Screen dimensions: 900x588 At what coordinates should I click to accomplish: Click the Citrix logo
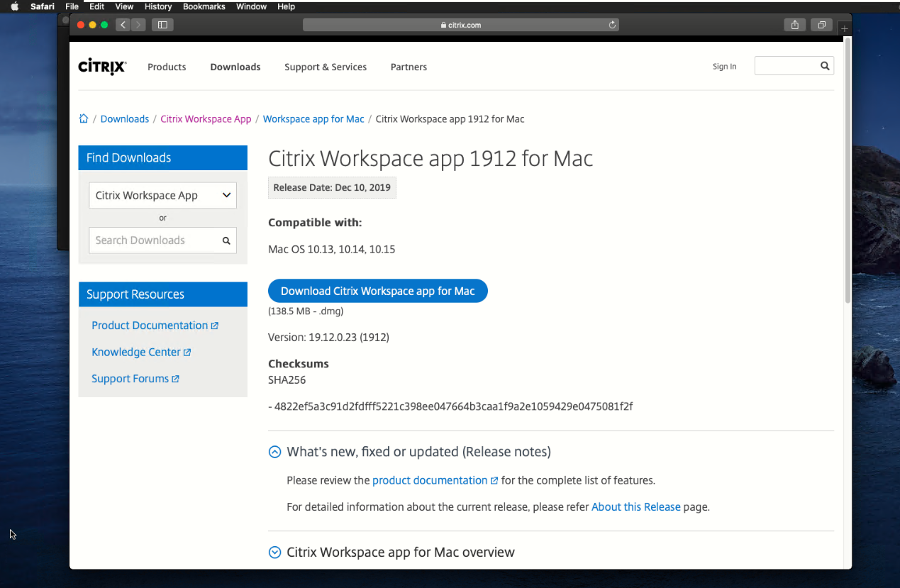click(x=102, y=67)
